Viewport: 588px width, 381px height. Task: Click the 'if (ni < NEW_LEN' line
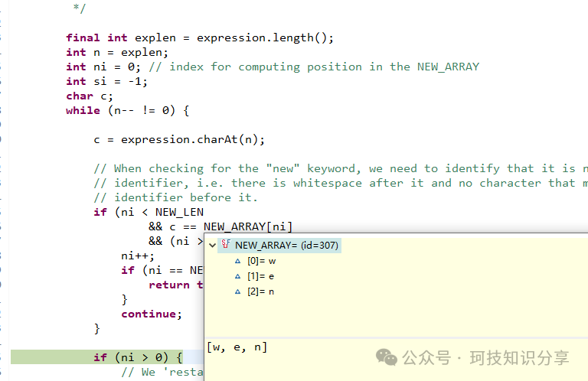149,213
